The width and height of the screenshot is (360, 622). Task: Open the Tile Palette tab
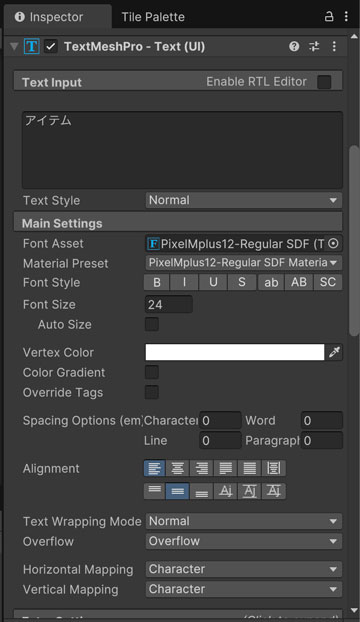pyautogui.click(x=153, y=17)
